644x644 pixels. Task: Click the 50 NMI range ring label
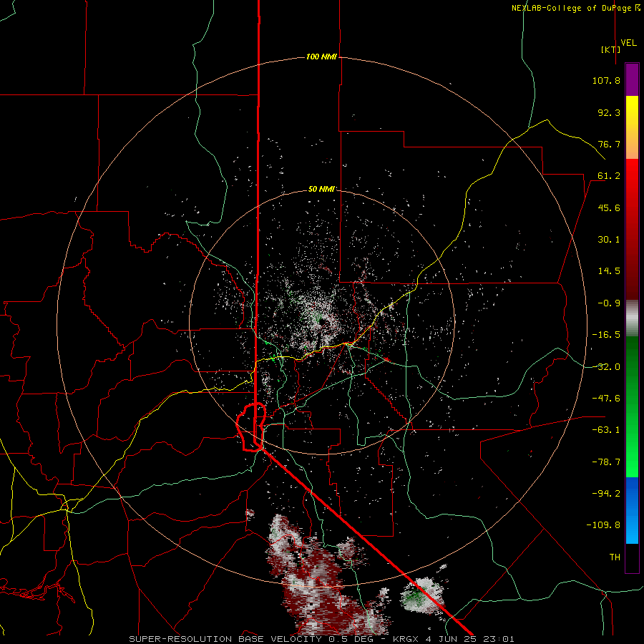[x=321, y=190]
